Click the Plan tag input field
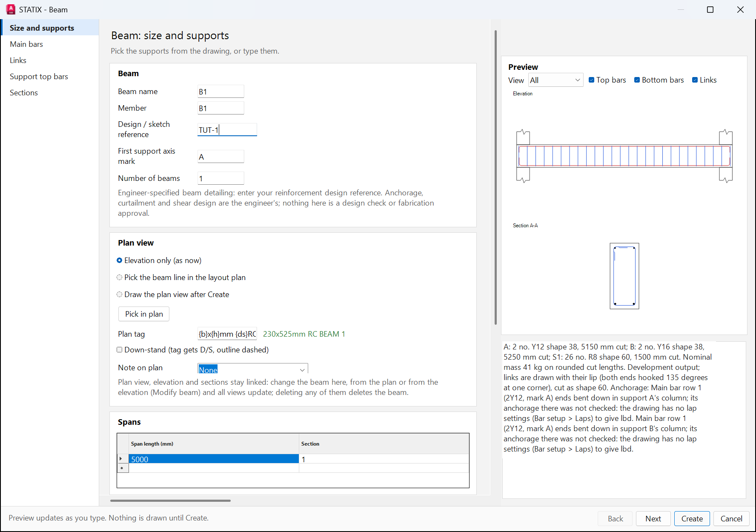The image size is (756, 532). pos(227,334)
